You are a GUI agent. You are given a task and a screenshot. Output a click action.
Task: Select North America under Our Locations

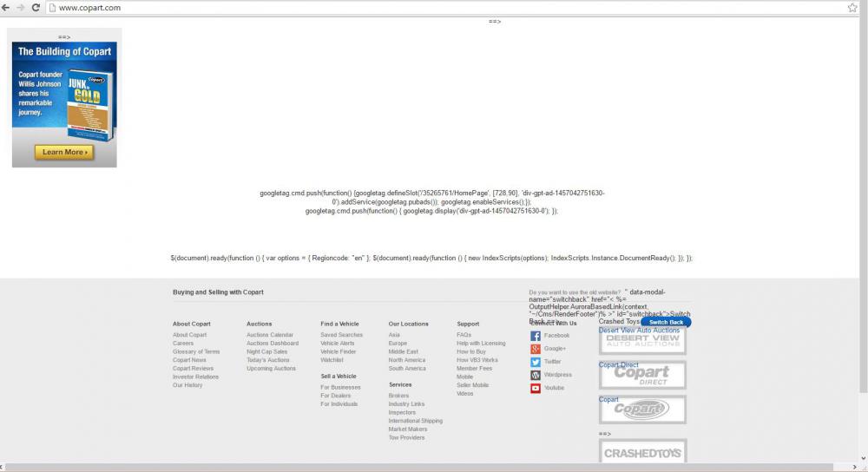tap(407, 360)
